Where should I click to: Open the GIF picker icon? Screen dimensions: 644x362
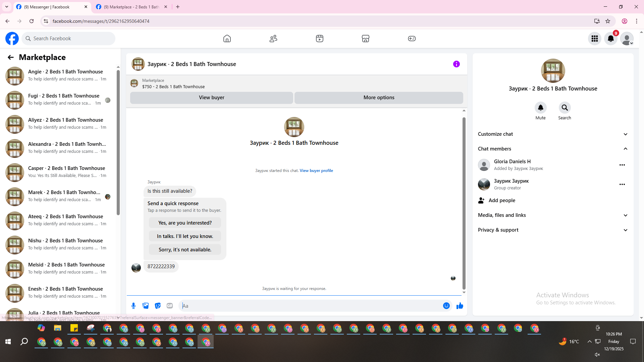(x=170, y=306)
